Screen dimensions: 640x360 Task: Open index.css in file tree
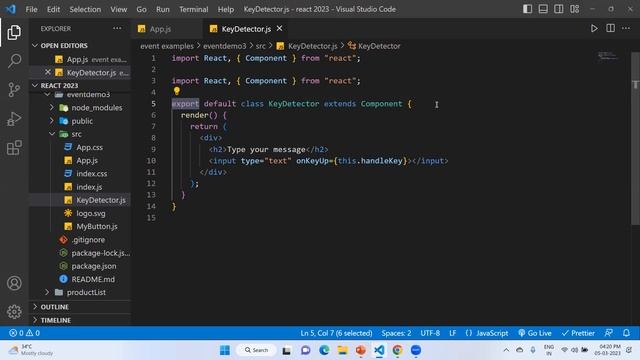pyautogui.click(x=91, y=173)
